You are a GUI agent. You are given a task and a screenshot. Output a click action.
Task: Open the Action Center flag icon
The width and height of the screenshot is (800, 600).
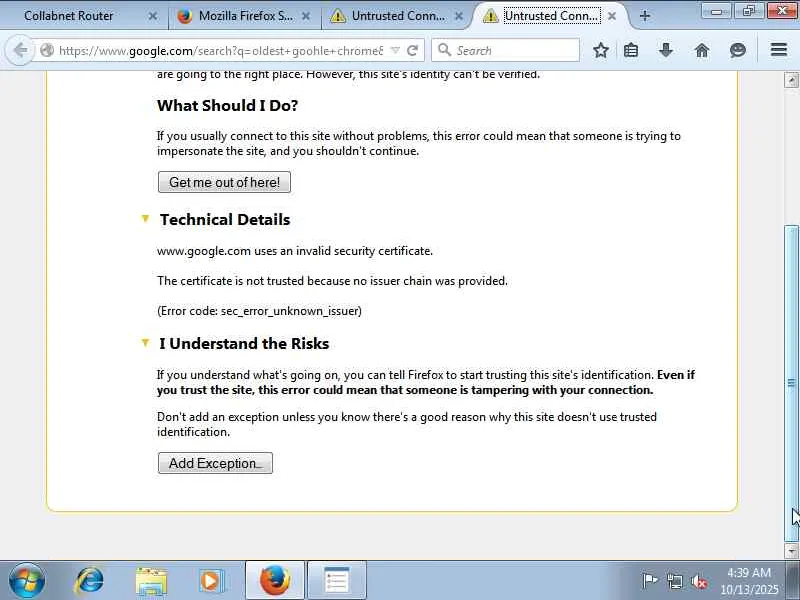click(x=649, y=581)
